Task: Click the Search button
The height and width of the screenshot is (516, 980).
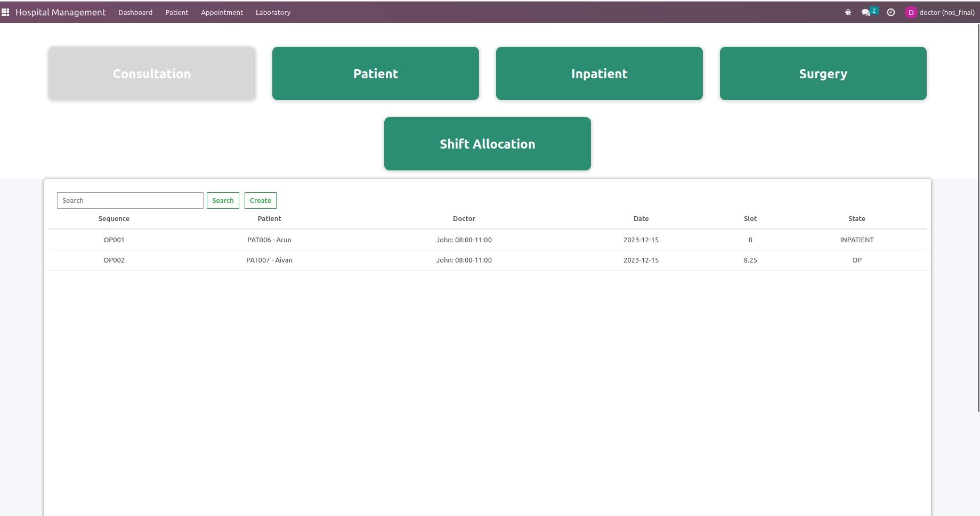Action: (223, 200)
